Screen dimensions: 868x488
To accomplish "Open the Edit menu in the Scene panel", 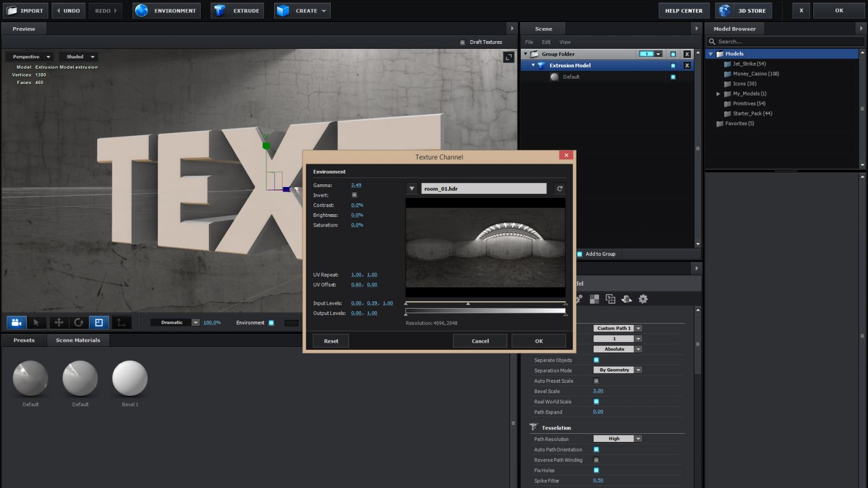I will [545, 42].
